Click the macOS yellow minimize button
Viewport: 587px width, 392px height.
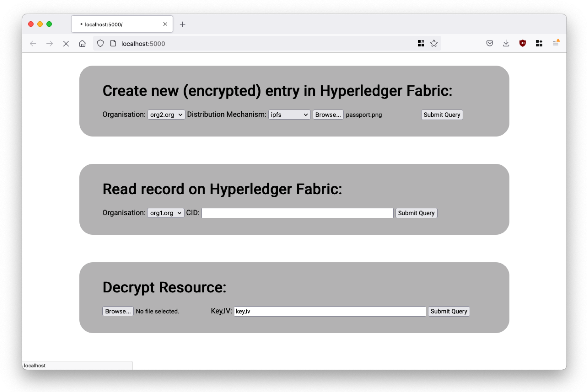(40, 24)
